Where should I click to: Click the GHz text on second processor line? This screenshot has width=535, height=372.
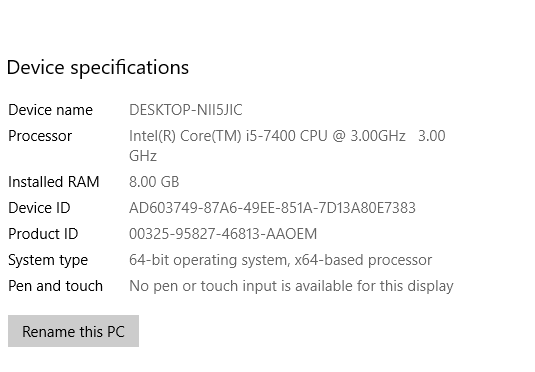(x=143, y=156)
